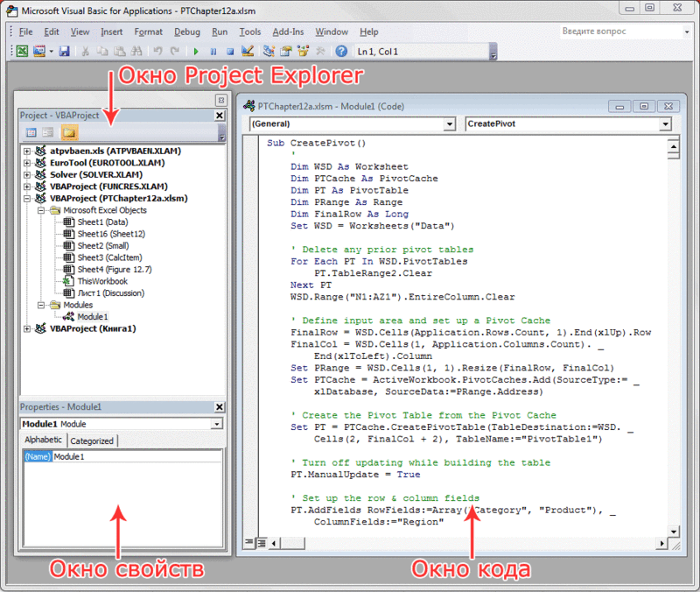The width and height of the screenshot is (700, 592).
Task: Click the Find binoculars icon
Action: click(136, 52)
